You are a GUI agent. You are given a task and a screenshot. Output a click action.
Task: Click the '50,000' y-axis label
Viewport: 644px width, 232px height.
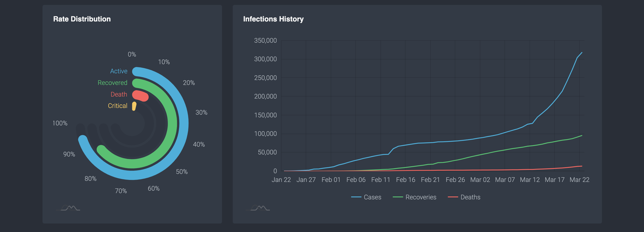point(267,152)
